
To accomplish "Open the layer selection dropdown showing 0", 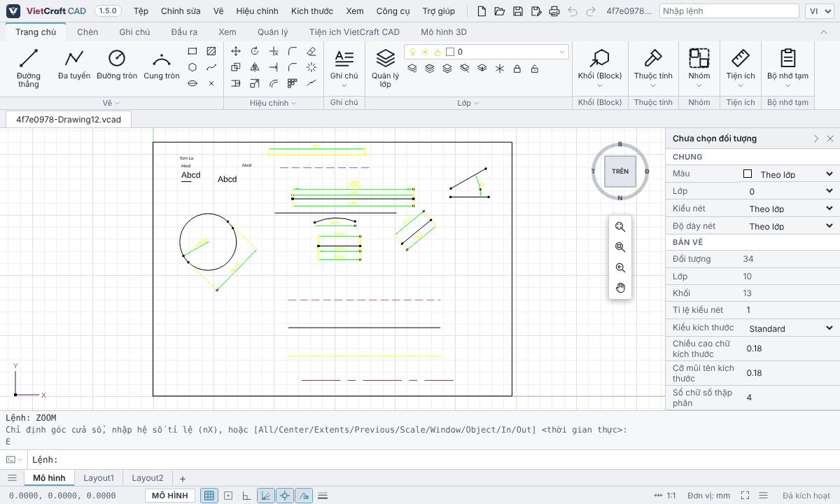I will pos(487,52).
